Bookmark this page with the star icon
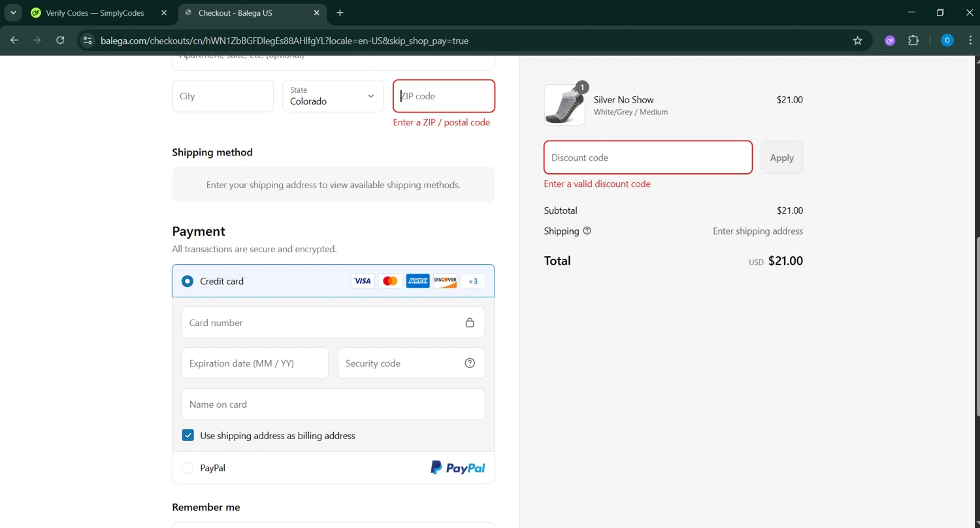Image resolution: width=980 pixels, height=528 pixels. click(x=858, y=41)
